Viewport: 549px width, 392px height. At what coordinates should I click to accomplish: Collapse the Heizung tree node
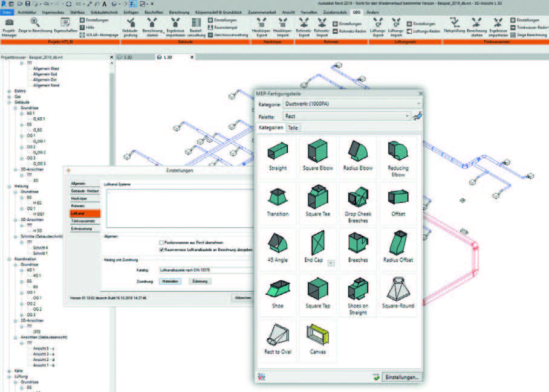(x=9, y=187)
